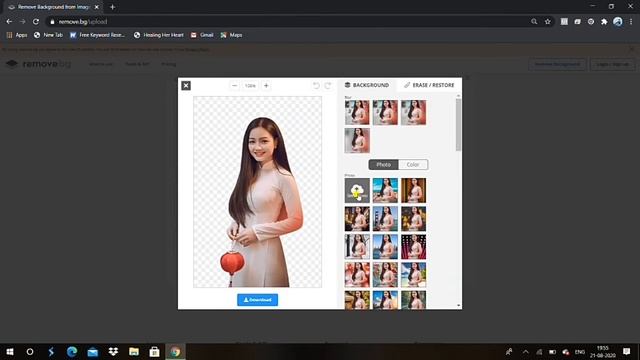Screen dimensions: 640x360
Task: Click the background panel vertical scrollbar
Action: coord(458,125)
